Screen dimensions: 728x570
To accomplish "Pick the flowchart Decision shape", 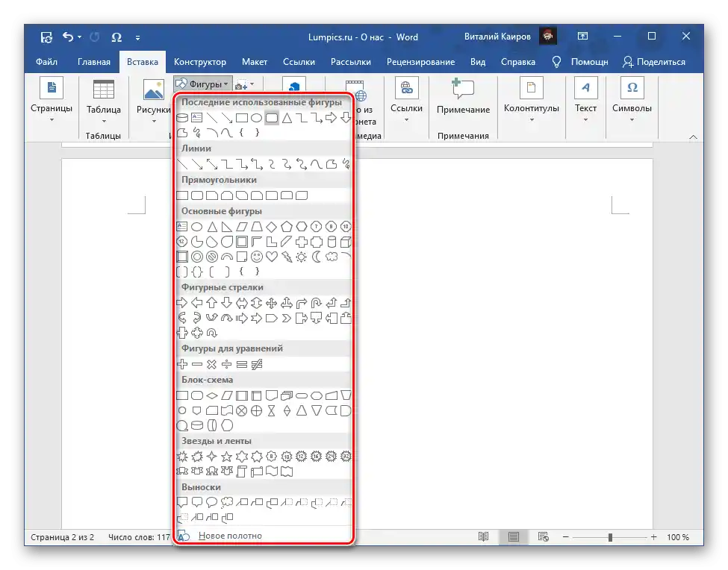I will coord(212,395).
